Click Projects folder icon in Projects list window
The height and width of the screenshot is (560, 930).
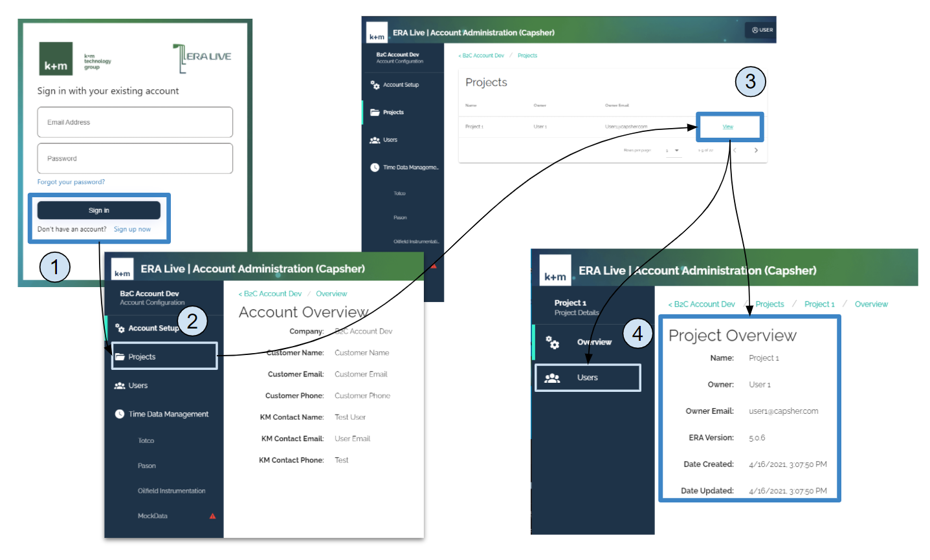click(375, 113)
